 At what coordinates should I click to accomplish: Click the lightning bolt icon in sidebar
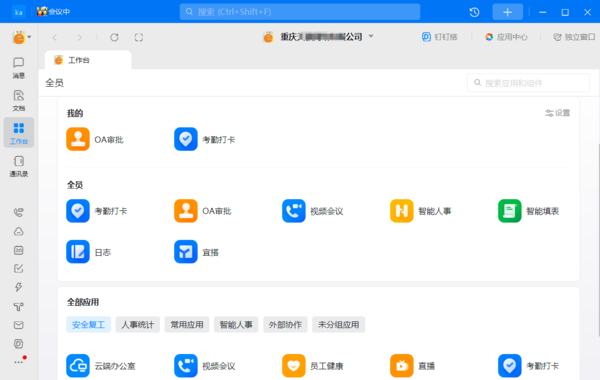pyautogui.click(x=18, y=287)
